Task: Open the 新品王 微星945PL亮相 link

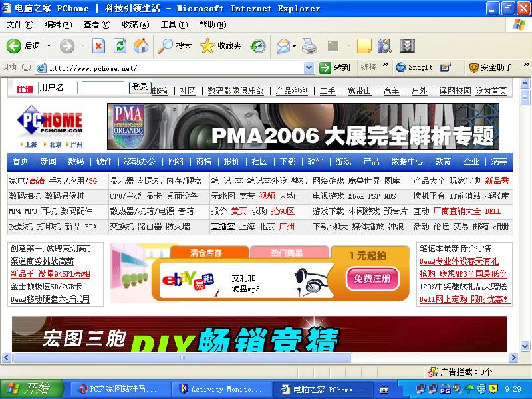Action: pyautogui.click(x=51, y=274)
